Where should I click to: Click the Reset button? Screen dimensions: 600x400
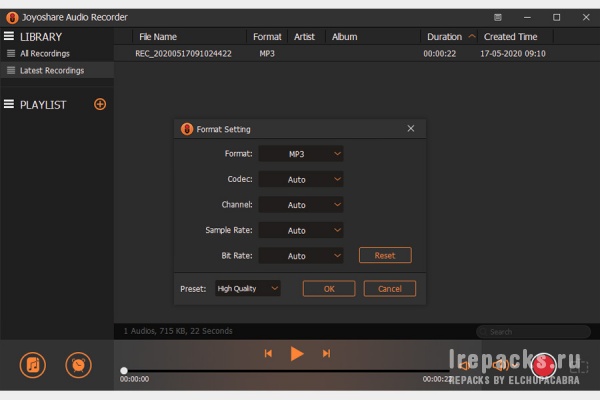click(x=385, y=255)
